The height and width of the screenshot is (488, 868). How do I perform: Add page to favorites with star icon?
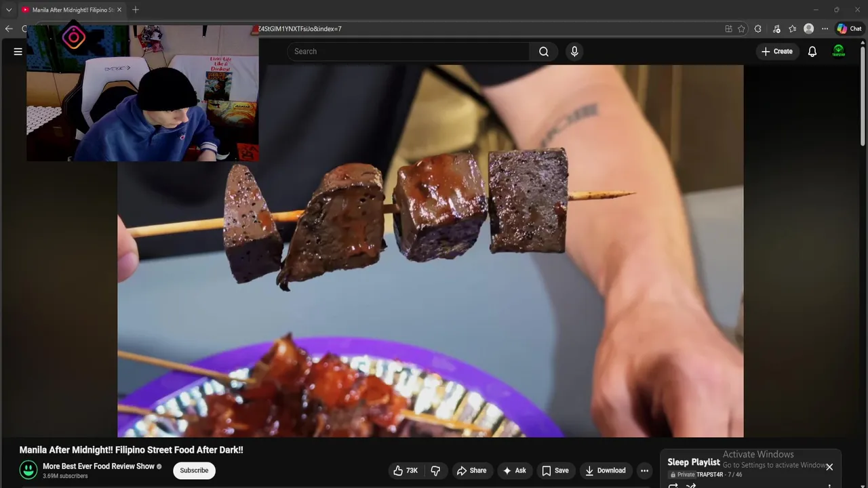pyautogui.click(x=741, y=28)
